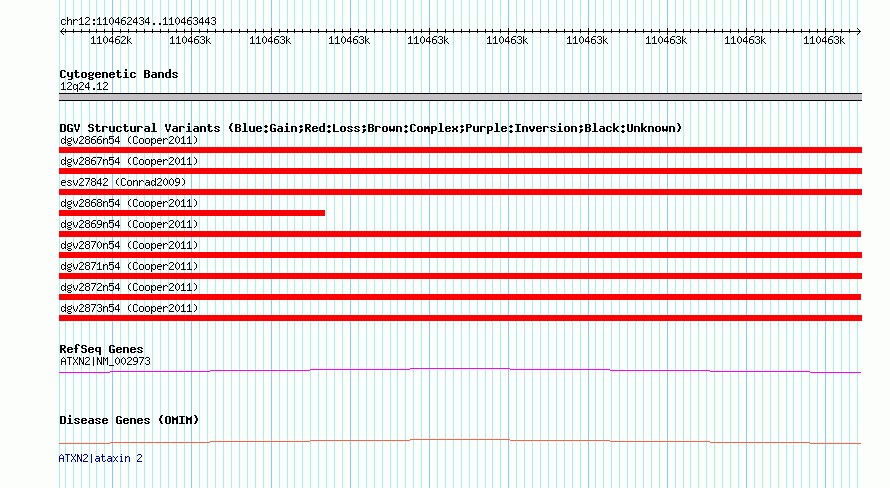890x488 pixels.
Task: Click the red bar under dgv2873n54
Action: click(460, 318)
